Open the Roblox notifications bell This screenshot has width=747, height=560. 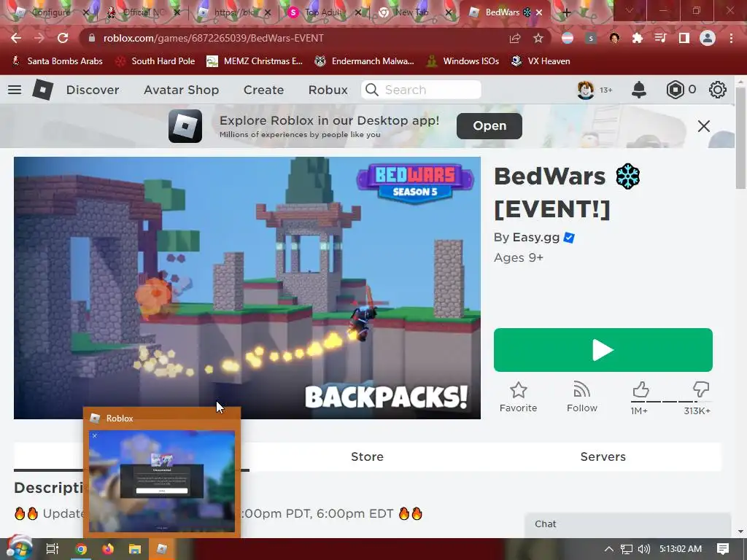639,90
